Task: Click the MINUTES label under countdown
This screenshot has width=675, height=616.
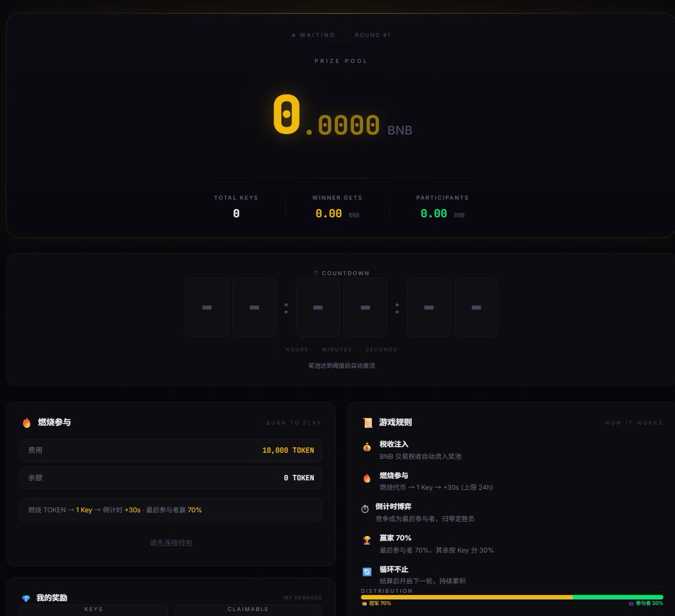Action: pyautogui.click(x=337, y=350)
